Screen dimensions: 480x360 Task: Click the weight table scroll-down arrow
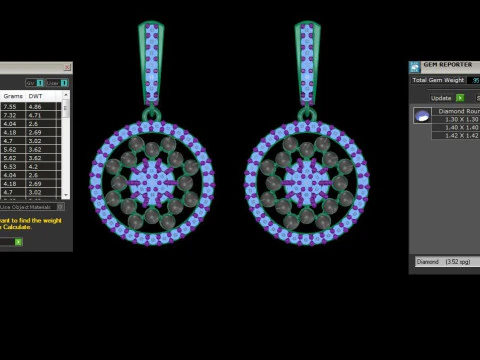(66, 195)
